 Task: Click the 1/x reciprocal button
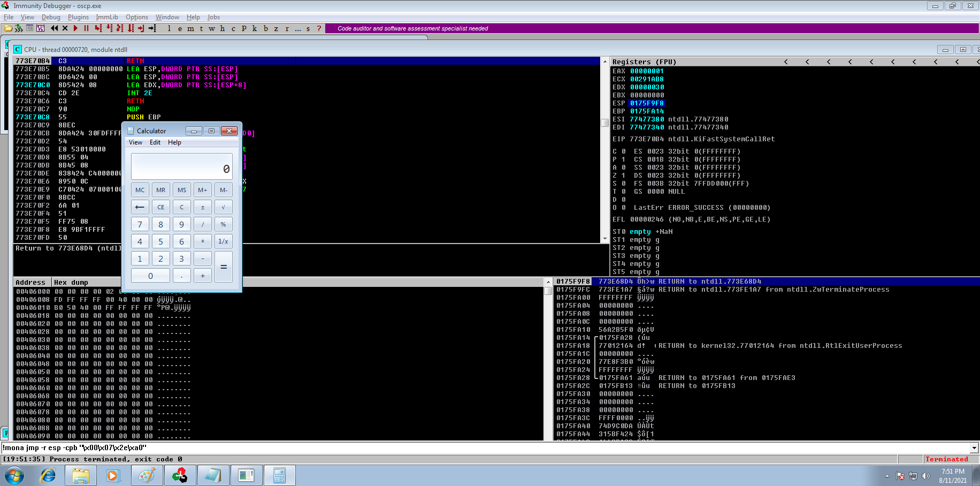point(224,241)
